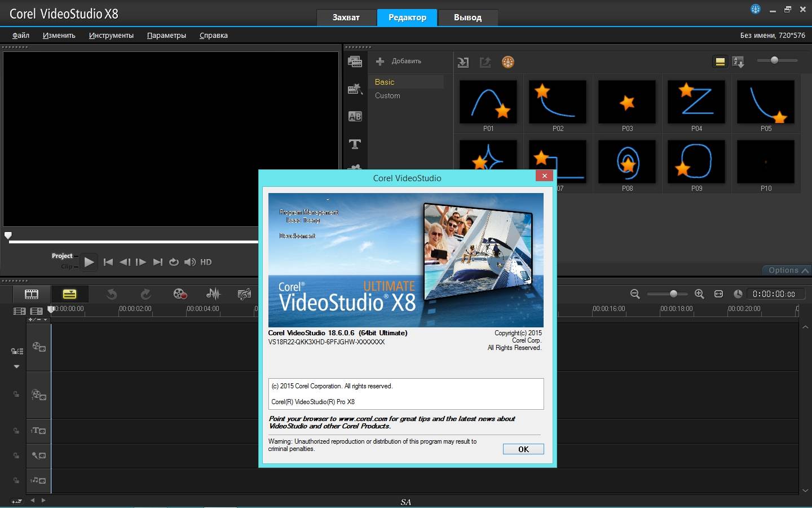Toggle the lock on the Title track

tap(16, 431)
